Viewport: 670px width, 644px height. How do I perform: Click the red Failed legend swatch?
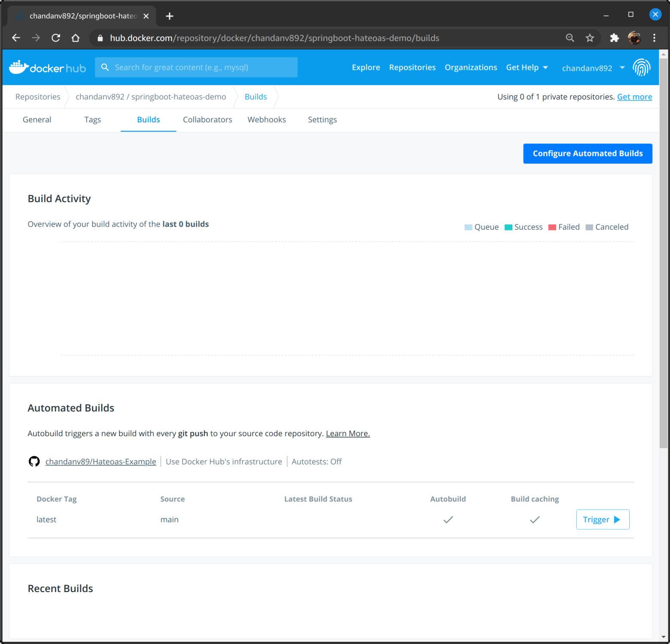click(x=552, y=227)
